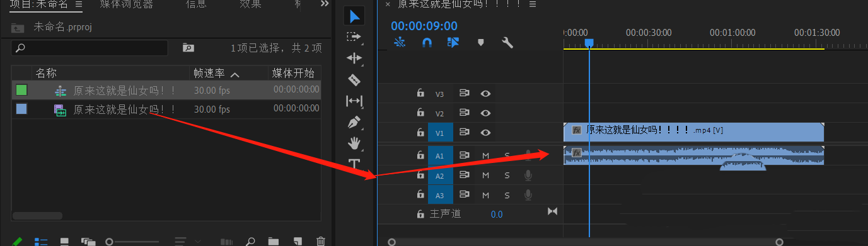Mute audio track A1

(x=485, y=155)
